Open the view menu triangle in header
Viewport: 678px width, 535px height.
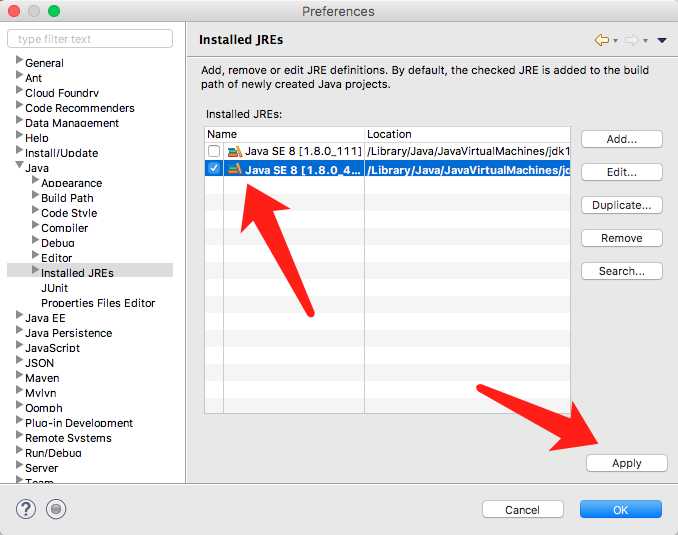[x=662, y=40]
